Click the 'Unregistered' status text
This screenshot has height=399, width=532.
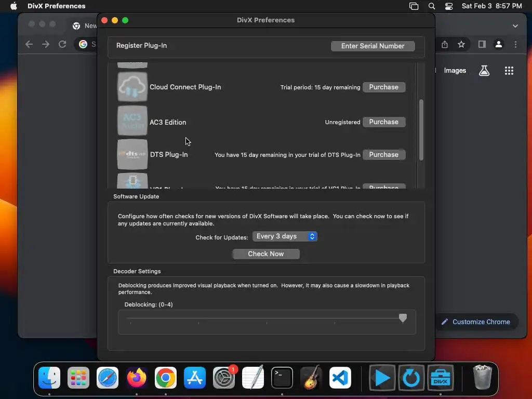click(342, 122)
